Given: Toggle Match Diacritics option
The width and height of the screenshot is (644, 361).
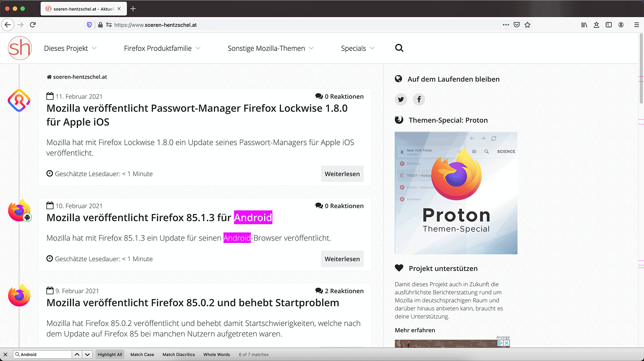Looking at the screenshot, I should (179, 354).
